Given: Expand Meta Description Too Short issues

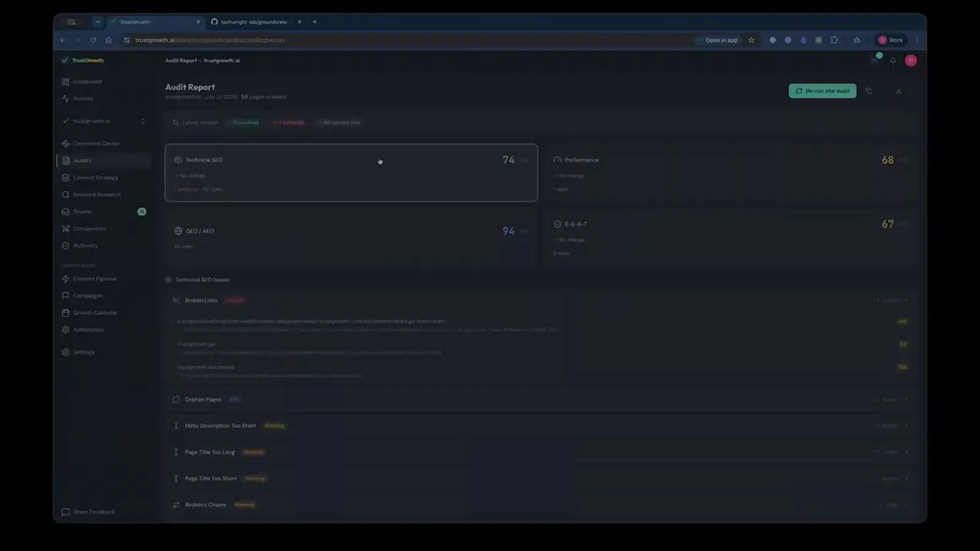Looking at the screenshot, I should tap(540, 426).
